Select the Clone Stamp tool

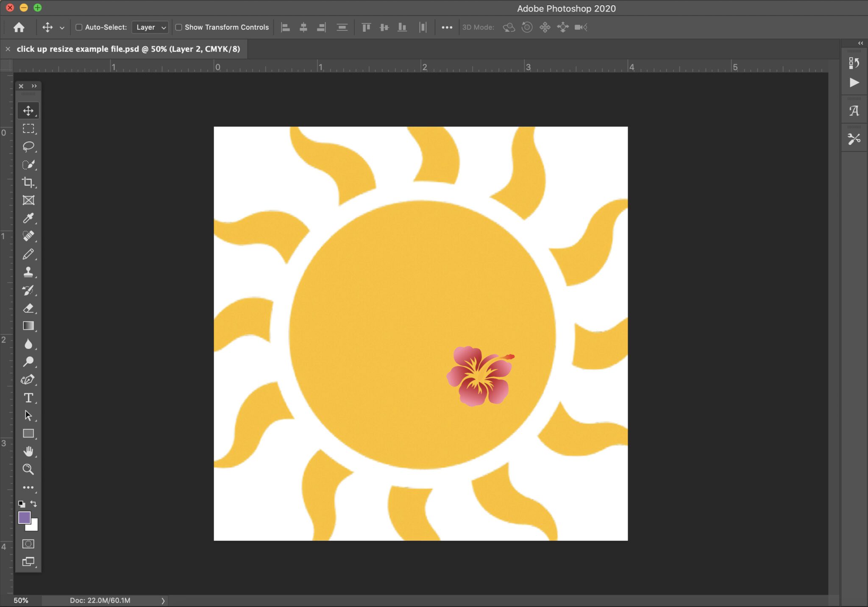[x=28, y=272]
